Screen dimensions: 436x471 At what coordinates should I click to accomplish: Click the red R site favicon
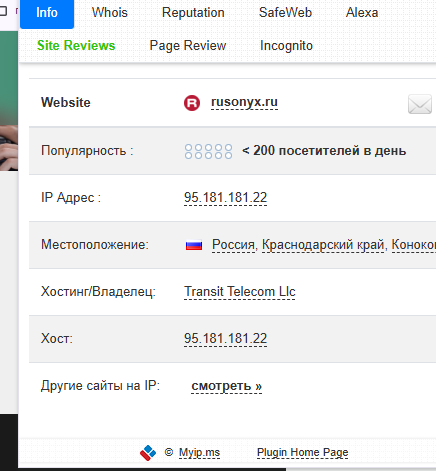pyautogui.click(x=192, y=103)
